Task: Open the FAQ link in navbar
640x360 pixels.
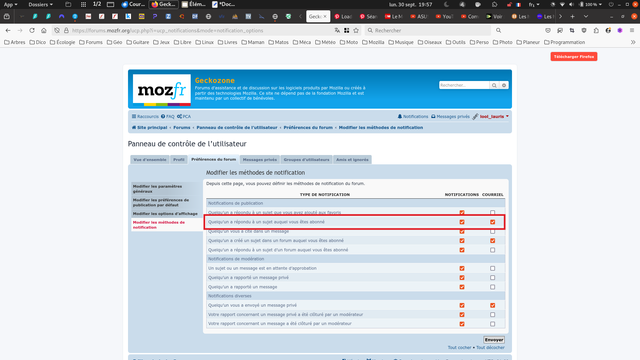Action: click(168, 117)
